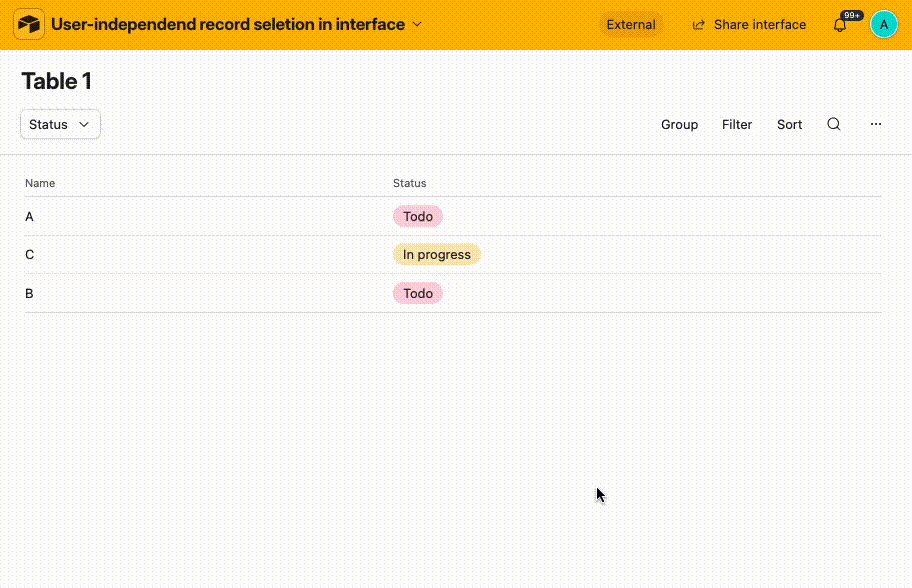Select the In progress status tag

click(437, 255)
